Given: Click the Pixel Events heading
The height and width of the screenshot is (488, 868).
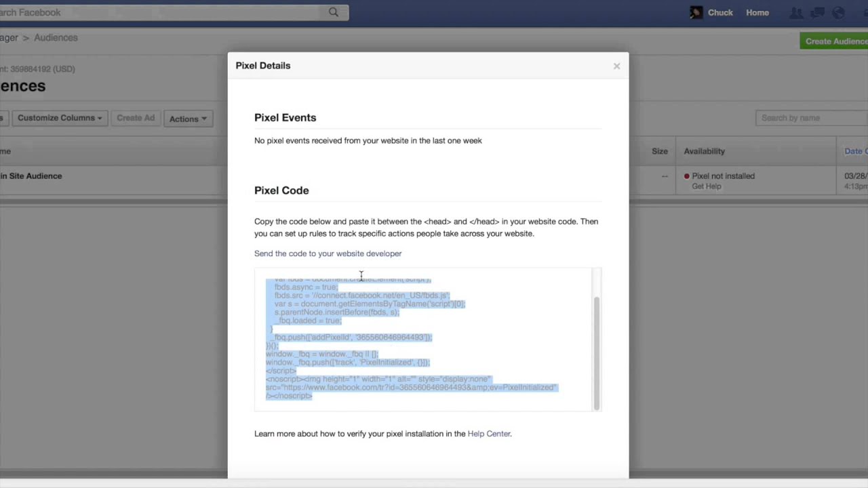Looking at the screenshot, I should [285, 118].
